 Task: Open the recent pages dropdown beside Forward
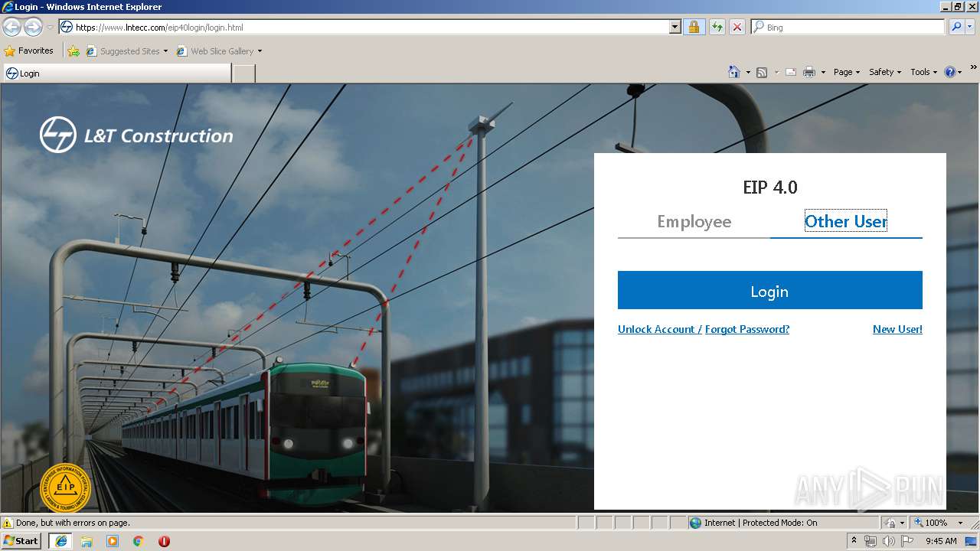click(x=50, y=28)
